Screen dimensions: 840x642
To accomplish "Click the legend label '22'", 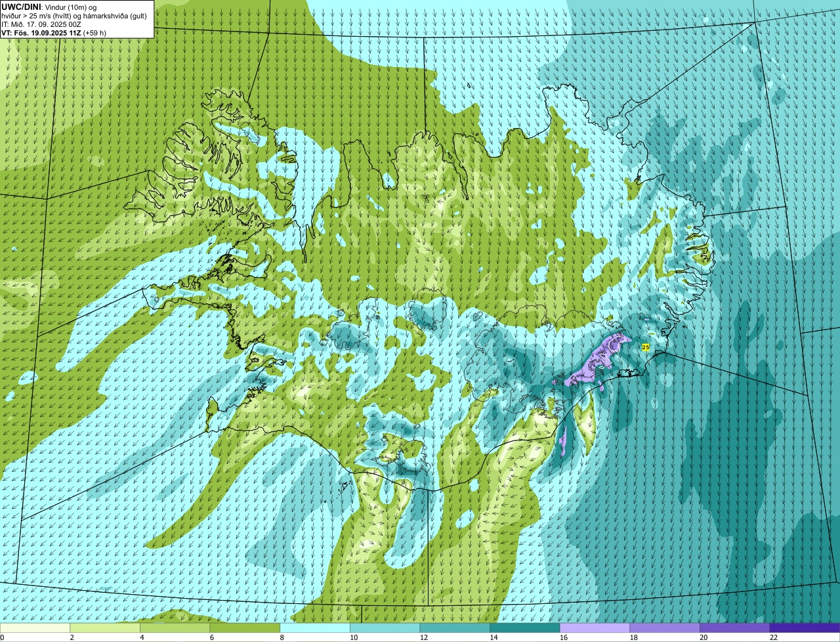I will pos(773,637).
